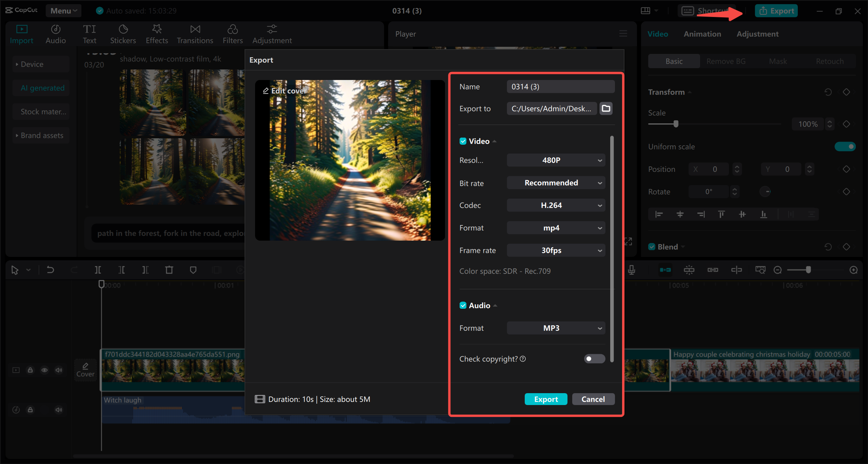Image resolution: width=868 pixels, height=464 pixels.
Task: Select the voiceover microphone icon
Action: (631, 269)
